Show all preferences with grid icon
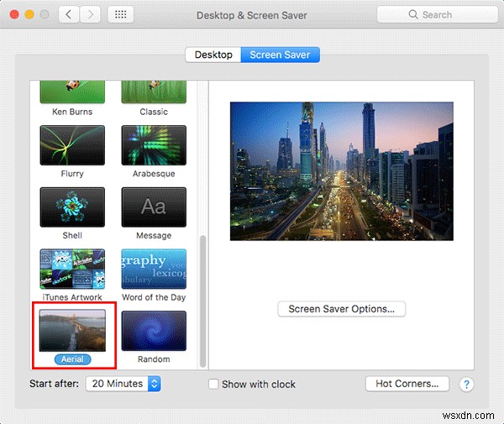 120,14
